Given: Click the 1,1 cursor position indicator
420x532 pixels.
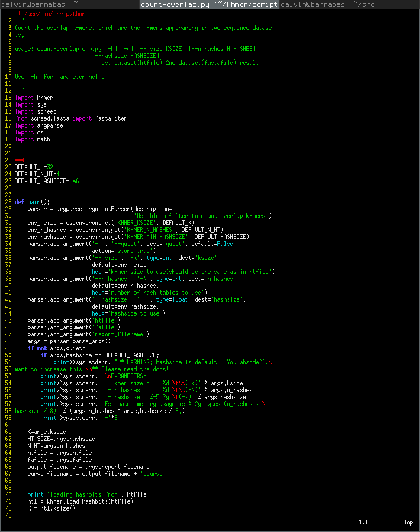Looking at the screenshot, I should point(363,522).
